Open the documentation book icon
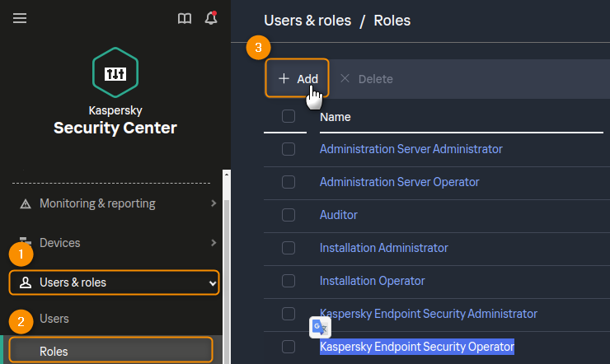The height and width of the screenshot is (364, 610). [185, 19]
